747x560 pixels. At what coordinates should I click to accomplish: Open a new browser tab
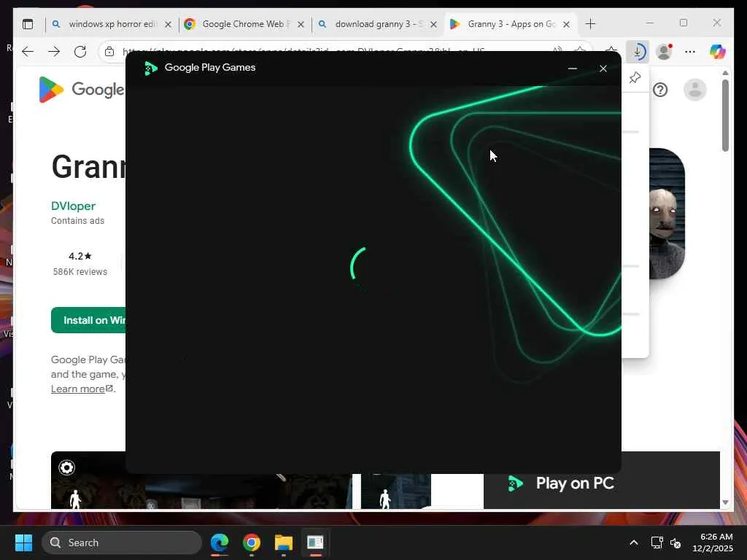pyautogui.click(x=590, y=24)
